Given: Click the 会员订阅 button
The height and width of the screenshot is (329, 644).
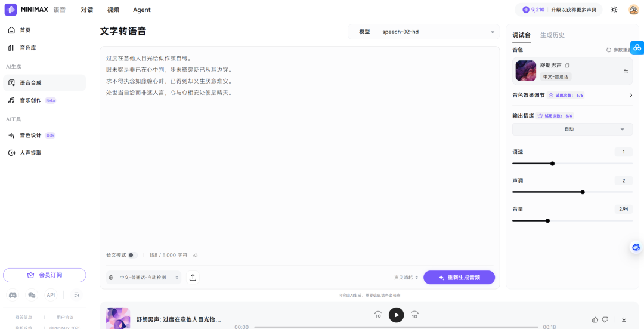Looking at the screenshot, I should (x=44, y=275).
